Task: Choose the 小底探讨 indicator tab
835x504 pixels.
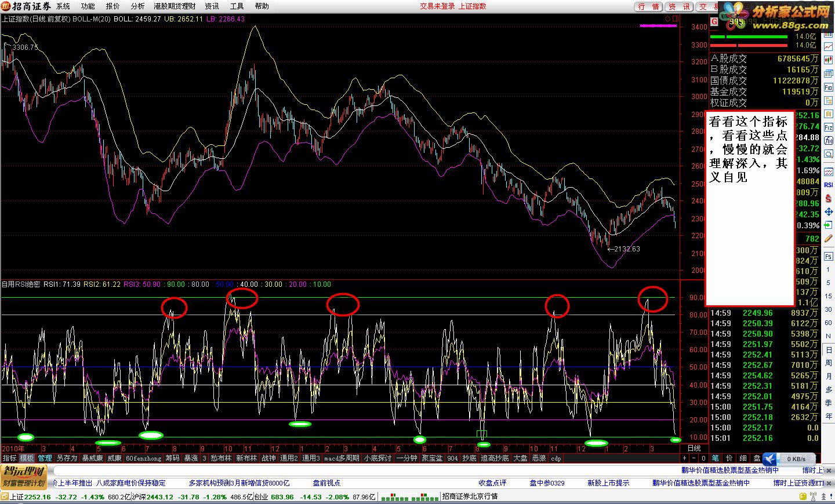Action: (x=378, y=458)
